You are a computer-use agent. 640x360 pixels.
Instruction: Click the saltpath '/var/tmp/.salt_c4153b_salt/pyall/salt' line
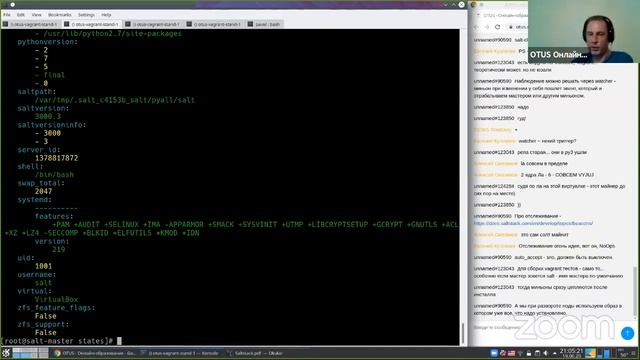click(115, 100)
